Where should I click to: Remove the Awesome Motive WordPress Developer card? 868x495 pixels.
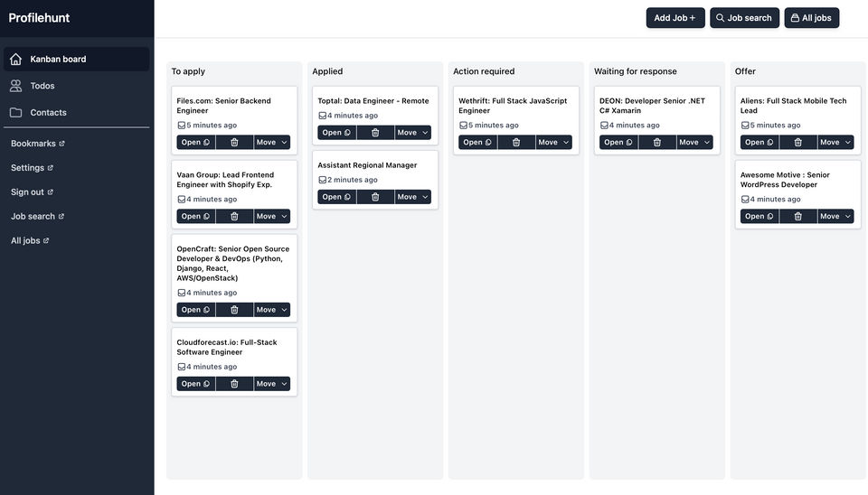(x=797, y=216)
